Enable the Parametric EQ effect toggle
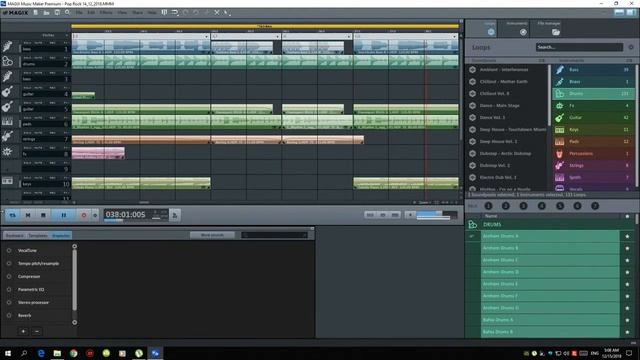This screenshot has height=360, width=640. 9,290
